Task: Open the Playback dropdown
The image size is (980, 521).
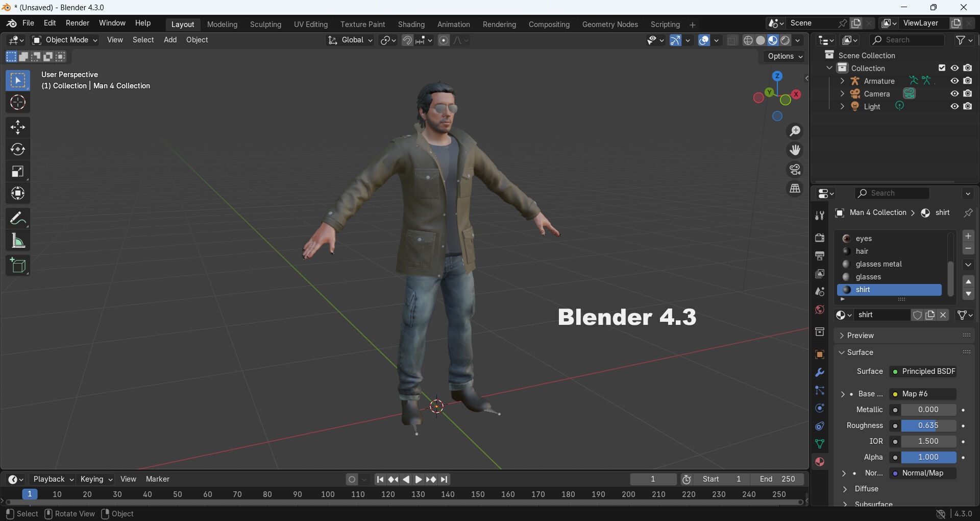Action: coord(53,479)
